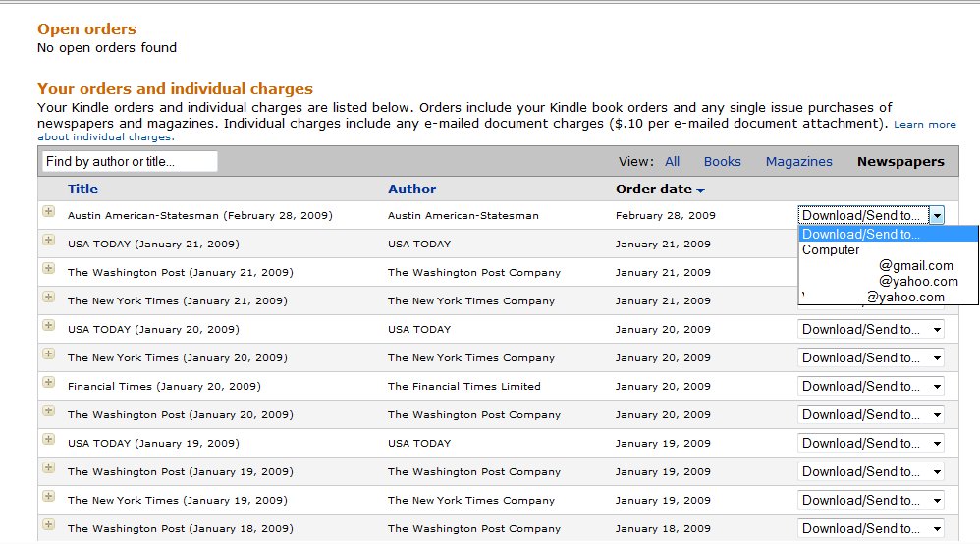The width and height of the screenshot is (980, 544).
Task: Click plus icon beside New York Times January 19
Action: pyautogui.click(x=48, y=496)
